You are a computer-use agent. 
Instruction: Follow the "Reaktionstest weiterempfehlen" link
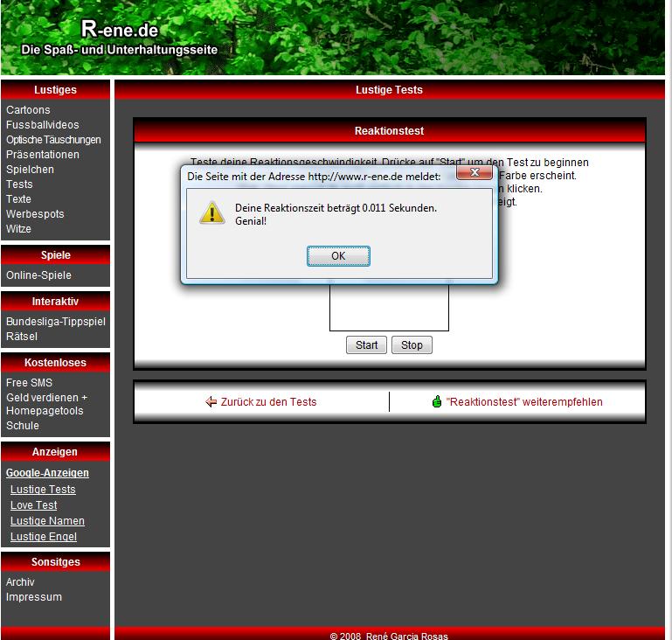[x=523, y=402]
